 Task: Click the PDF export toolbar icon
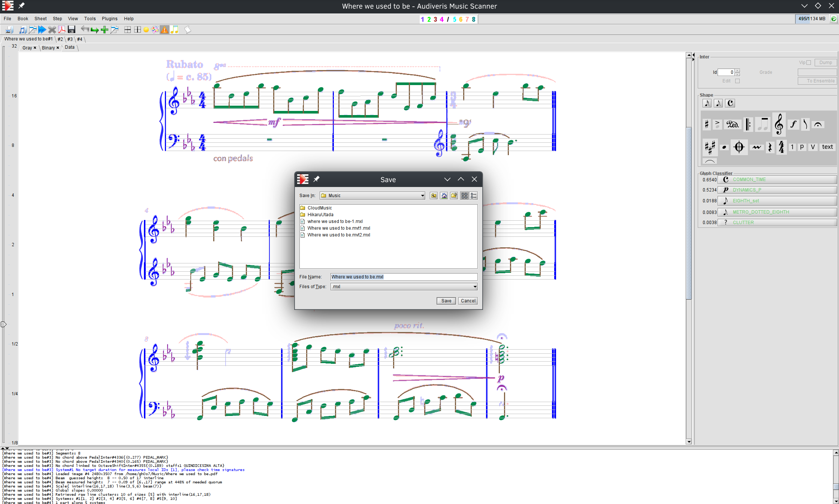point(61,30)
